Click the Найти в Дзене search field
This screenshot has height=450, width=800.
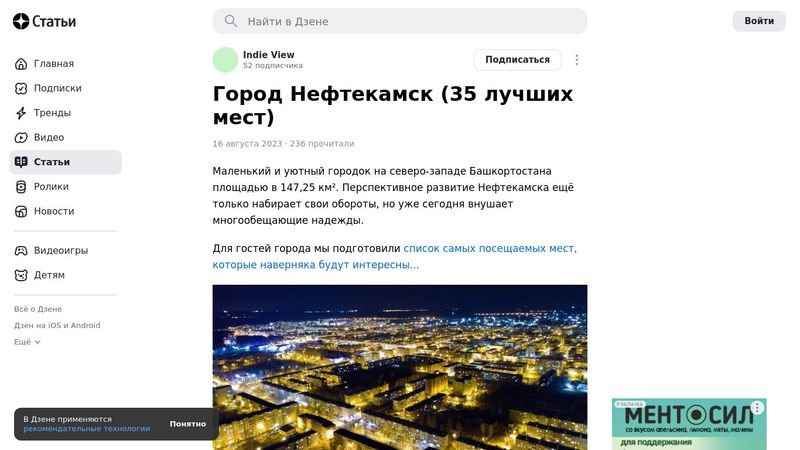click(x=400, y=21)
